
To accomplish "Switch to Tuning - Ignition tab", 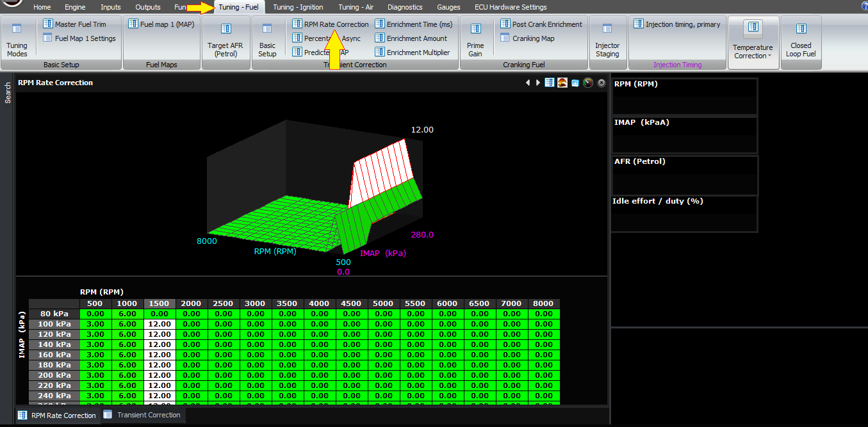I will pyautogui.click(x=298, y=7).
